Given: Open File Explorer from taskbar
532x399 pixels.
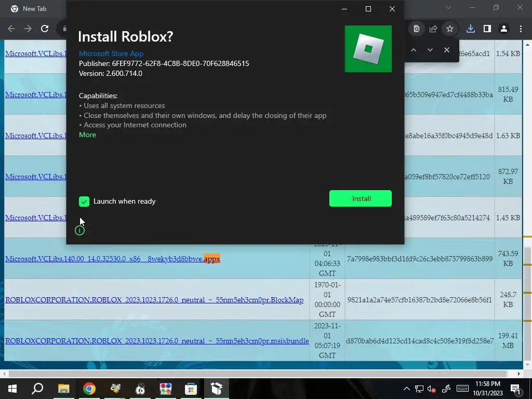Looking at the screenshot, I should click(63, 389).
